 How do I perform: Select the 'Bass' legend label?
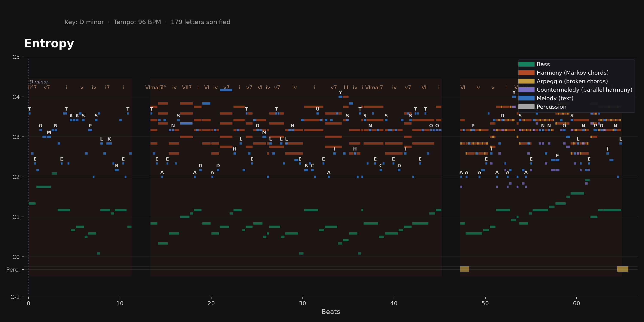[x=543, y=64]
